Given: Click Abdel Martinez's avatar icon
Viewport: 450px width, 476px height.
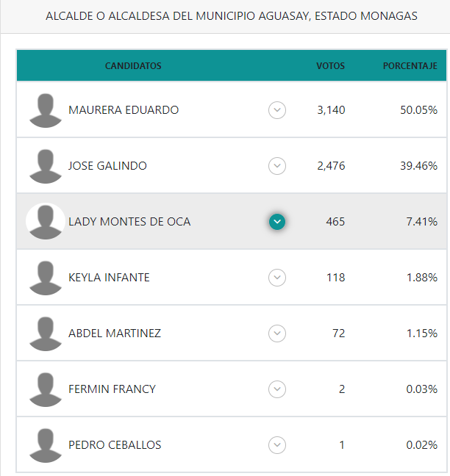Looking at the screenshot, I should [x=46, y=333].
